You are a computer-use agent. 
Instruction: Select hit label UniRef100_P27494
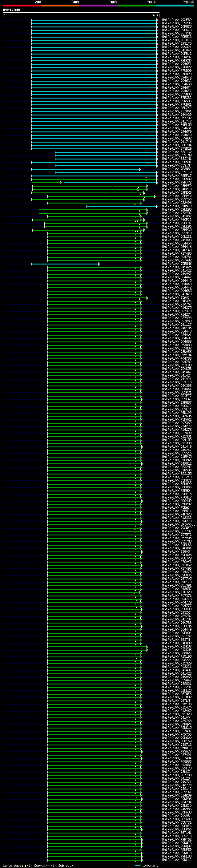click(x=177, y=758)
